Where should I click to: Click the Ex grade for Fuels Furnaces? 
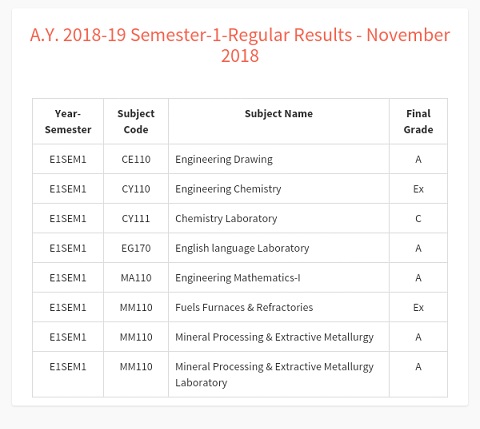418,307
